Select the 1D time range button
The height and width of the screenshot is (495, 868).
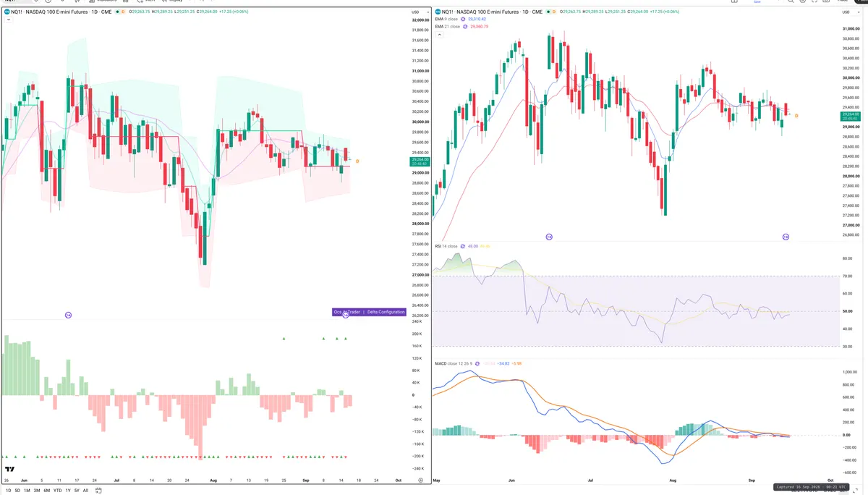coord(8,490)
